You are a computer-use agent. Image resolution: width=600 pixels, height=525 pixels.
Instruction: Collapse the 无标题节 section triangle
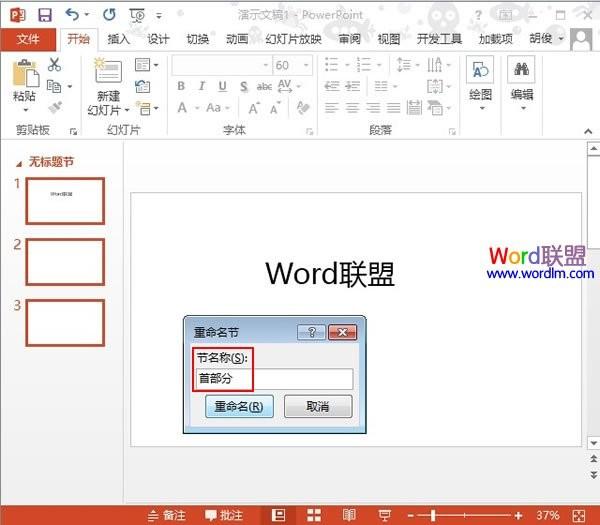coord(19,164)
